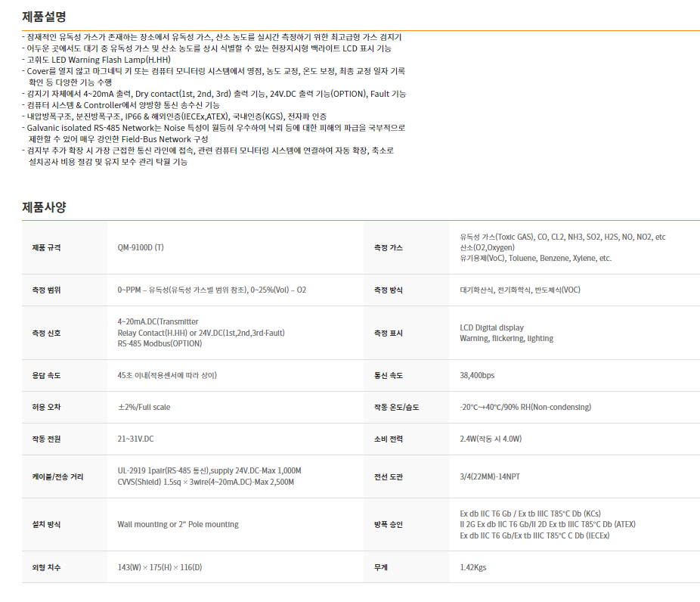This screenshot has height=602, width=700.
Task: Click the 143(W) × 175(H) × 116(D) dimensions
Action: click(x=160, y=567)
